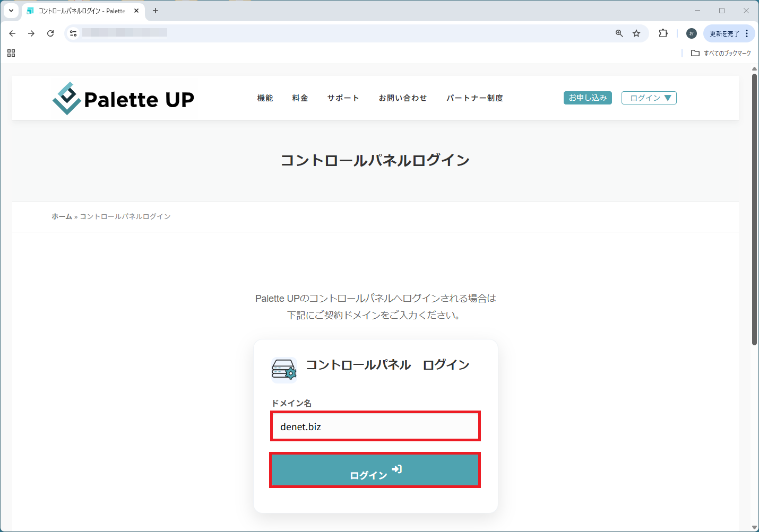Open the tab search dropdown arrow

click(11, 11)
